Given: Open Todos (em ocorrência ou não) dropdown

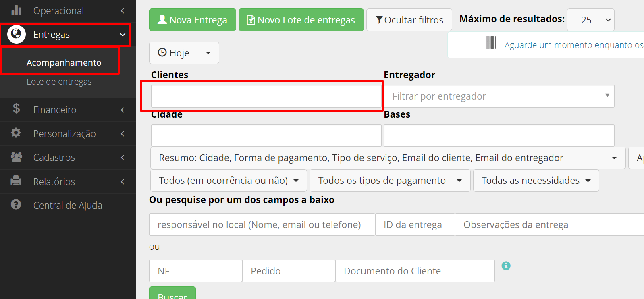Looking at the screenshot, I should coord(229,181).
